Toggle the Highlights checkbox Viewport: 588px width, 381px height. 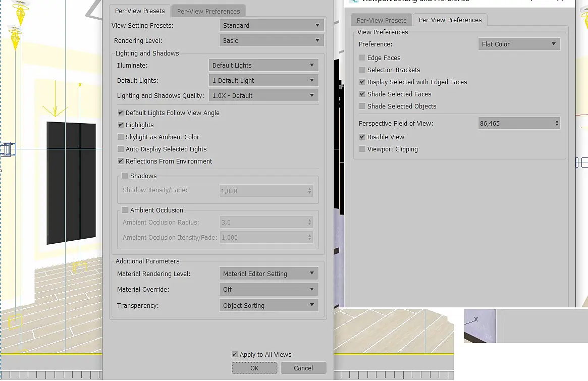pos(120,125)
